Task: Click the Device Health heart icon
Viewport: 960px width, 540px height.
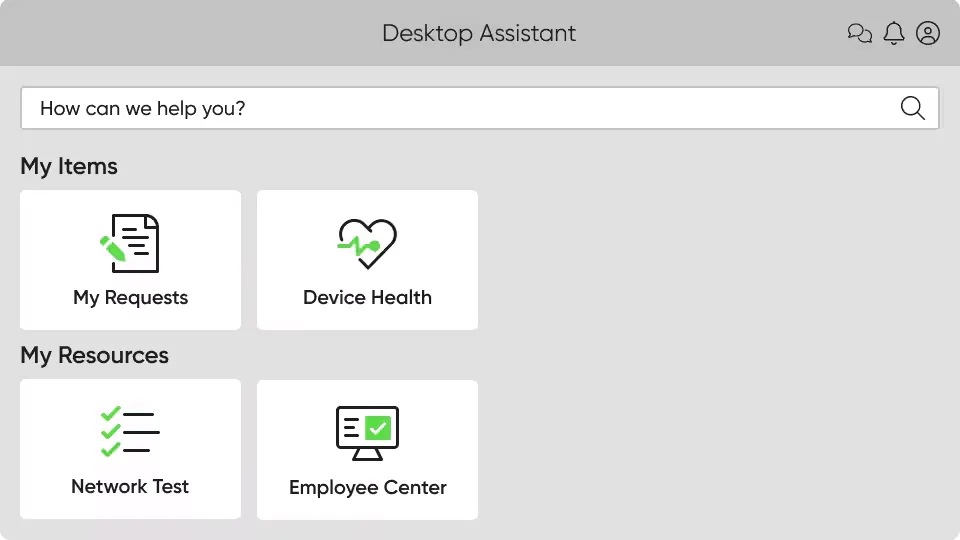Action: [x=367, y=243]
